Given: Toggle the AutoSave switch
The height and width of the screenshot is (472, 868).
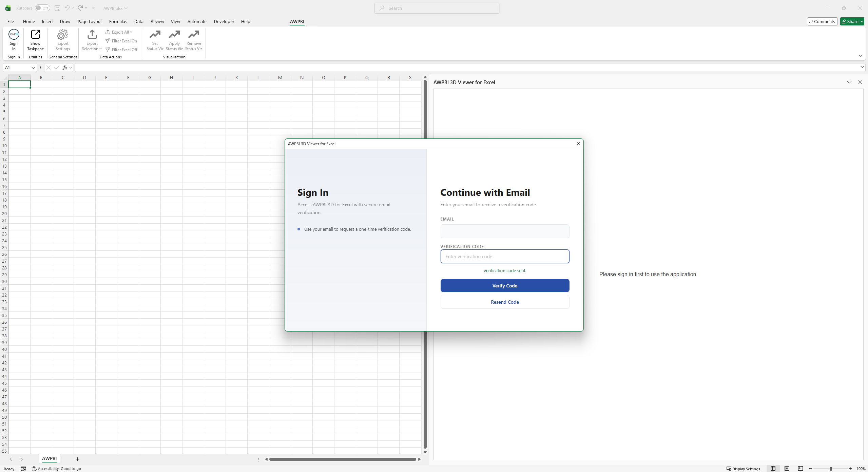Looking at the screenshot, I should coord(42,8).
